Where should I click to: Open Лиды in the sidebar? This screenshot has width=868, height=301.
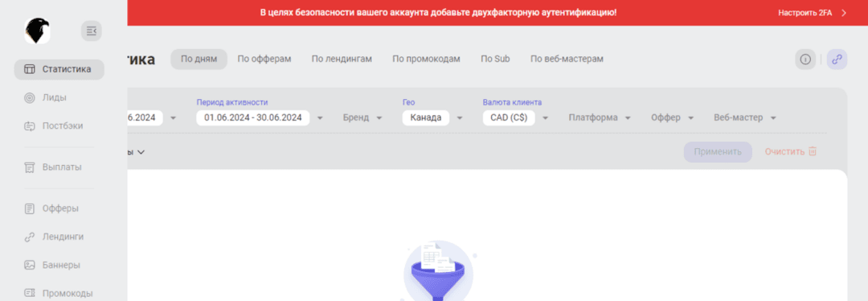click(x=55, y=97)
